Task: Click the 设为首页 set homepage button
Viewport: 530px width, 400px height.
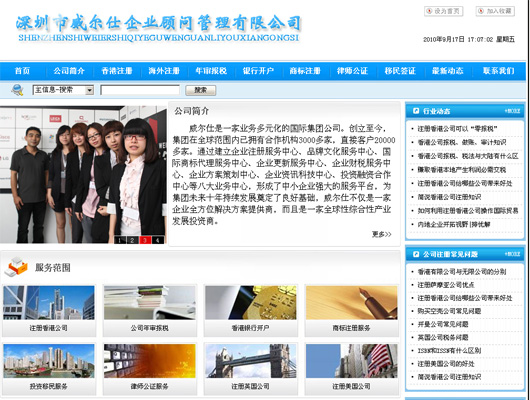Action: (x=443, y=11)
